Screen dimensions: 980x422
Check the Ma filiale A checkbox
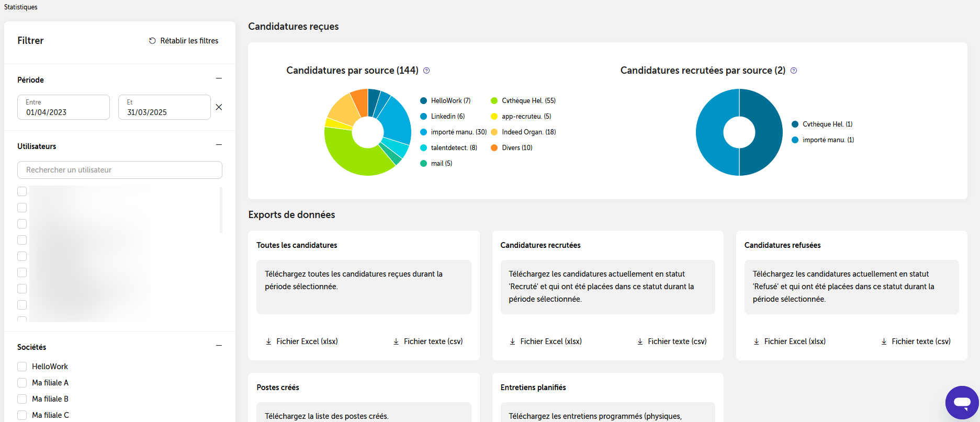click(x=22, y=383)
